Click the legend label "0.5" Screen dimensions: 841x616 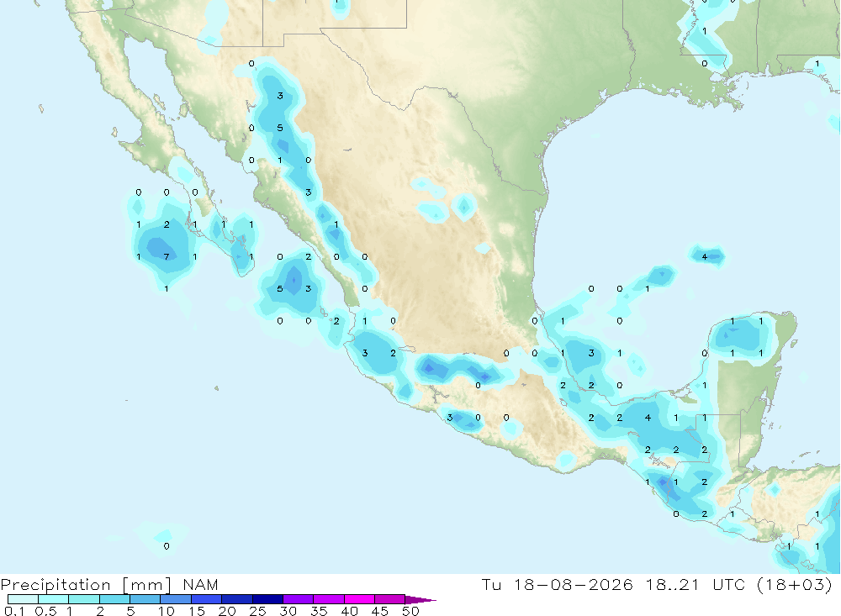45,611
